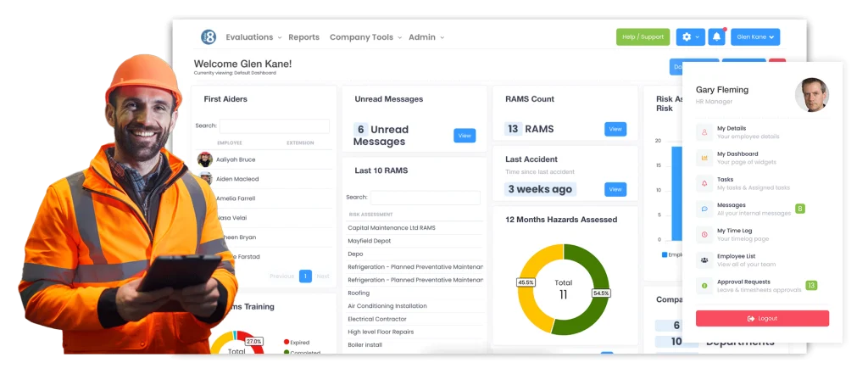
Task: Click the First Aiders search field
Action: (275, 126)
